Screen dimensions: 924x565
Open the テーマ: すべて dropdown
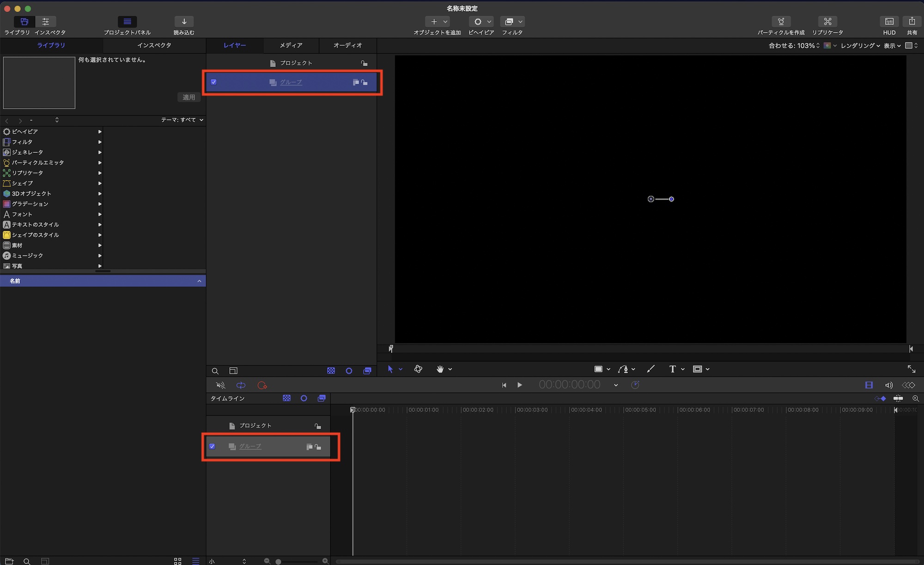tap(182, 120)
